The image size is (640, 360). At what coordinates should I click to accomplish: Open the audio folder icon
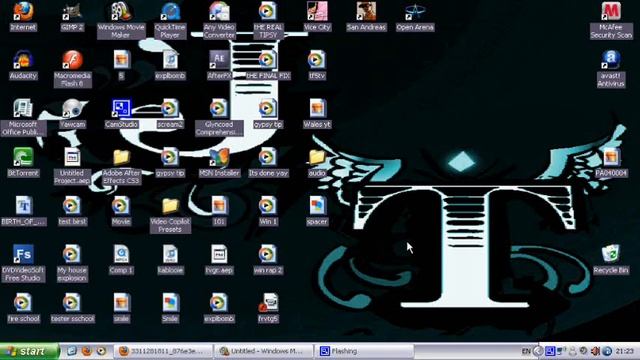point(317,162)
